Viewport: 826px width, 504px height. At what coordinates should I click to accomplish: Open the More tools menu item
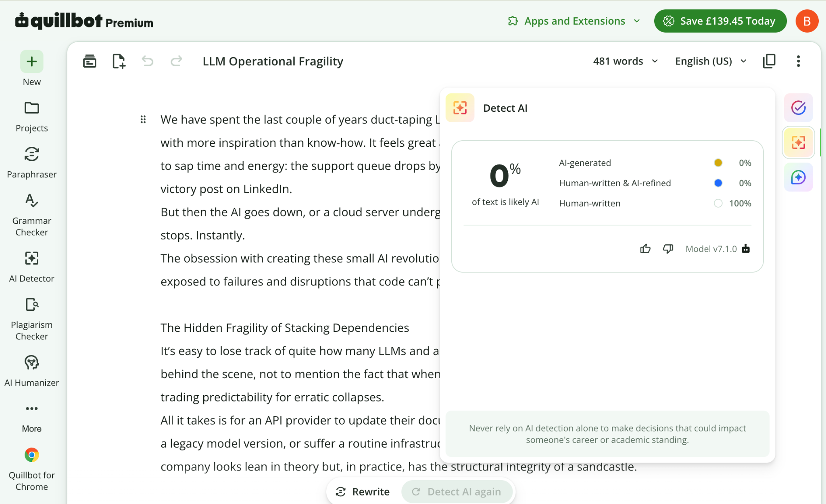point(31,417)
